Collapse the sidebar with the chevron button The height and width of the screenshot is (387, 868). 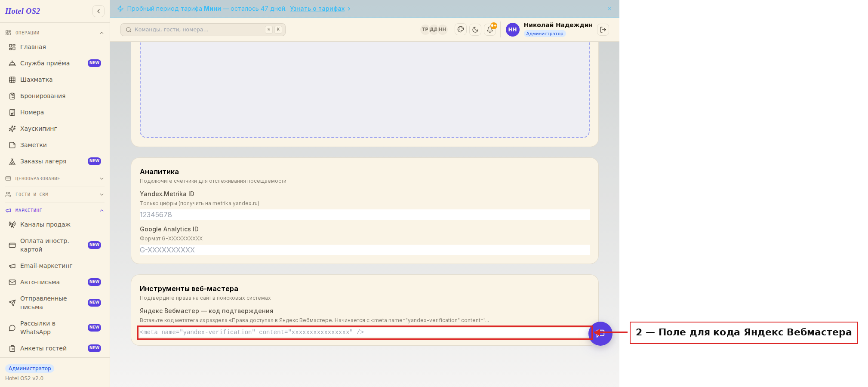(98, 11)
